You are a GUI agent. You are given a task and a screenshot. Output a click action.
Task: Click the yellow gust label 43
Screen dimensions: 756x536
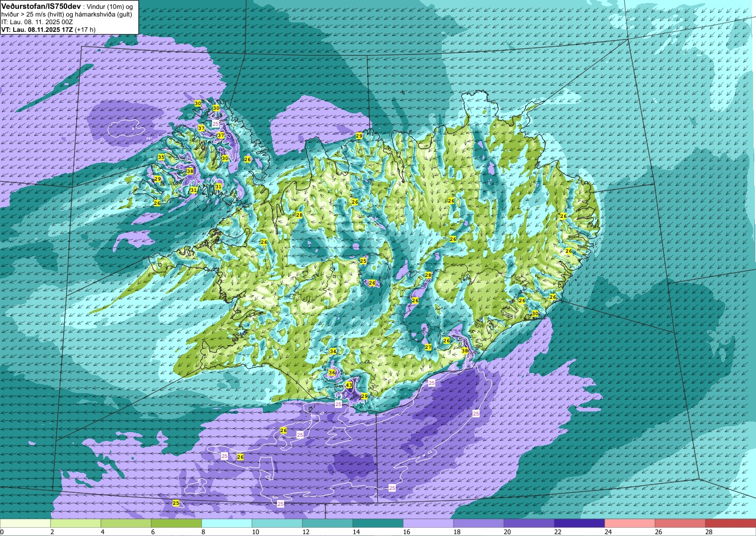[x=349, y=385]
